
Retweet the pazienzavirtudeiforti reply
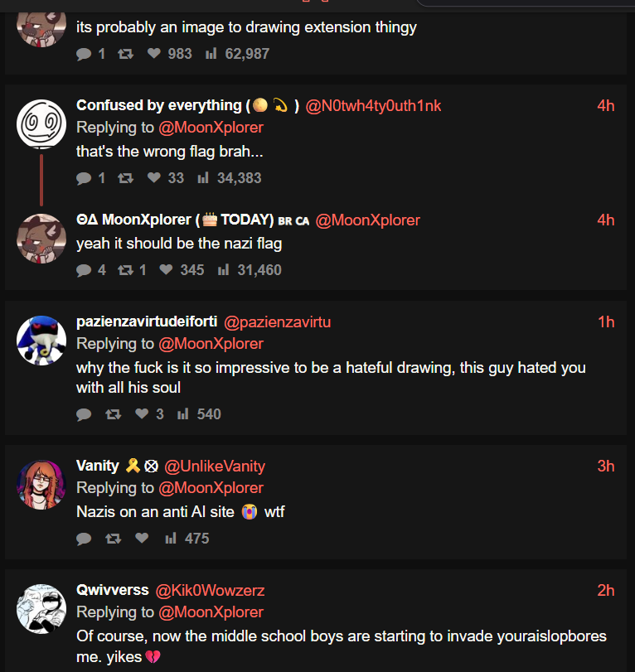coord(113,414)
